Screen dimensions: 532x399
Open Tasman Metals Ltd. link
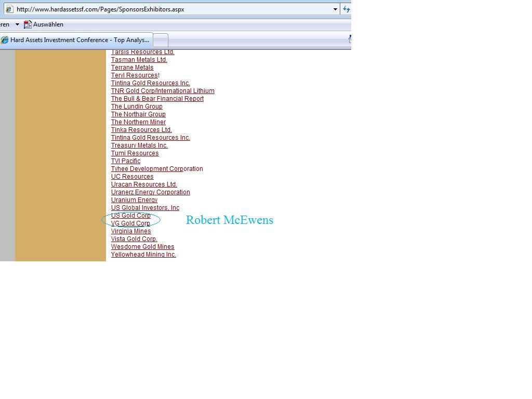139,60
